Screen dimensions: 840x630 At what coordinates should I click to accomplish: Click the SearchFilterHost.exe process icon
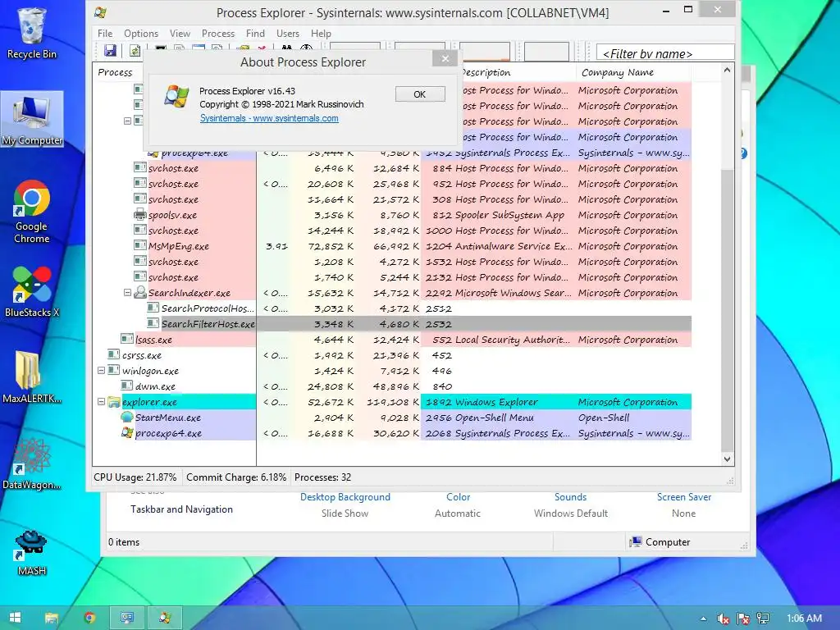pyautogui.click(x=153, y=323)
